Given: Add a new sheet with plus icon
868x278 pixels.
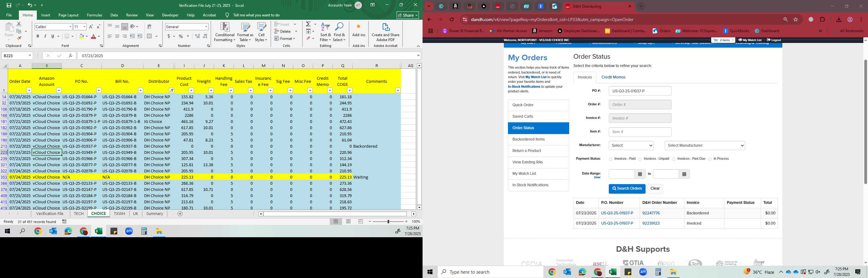Looking at the screenshot, I should click(180, 214).
